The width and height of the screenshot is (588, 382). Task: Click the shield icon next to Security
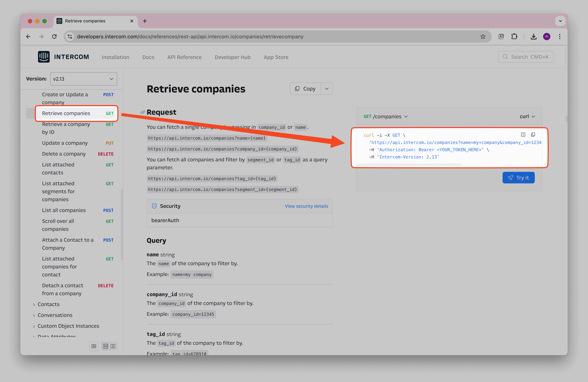tap(154, 206)
